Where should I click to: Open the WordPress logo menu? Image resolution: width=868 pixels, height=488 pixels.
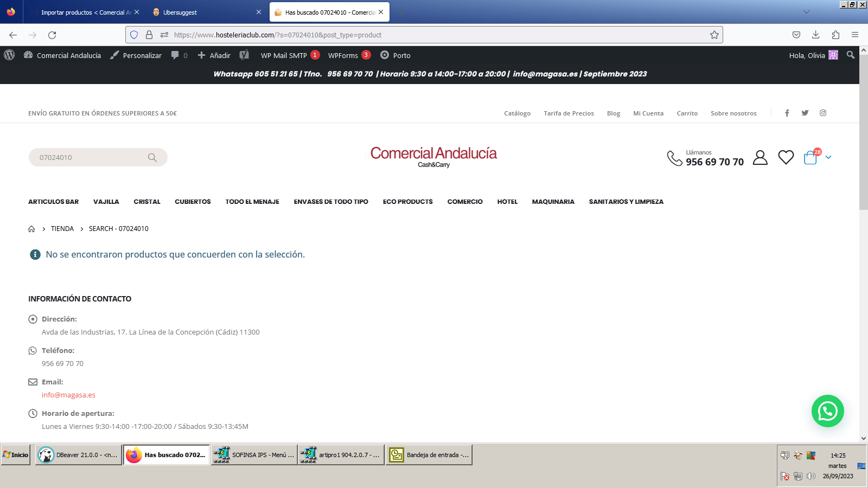(x=9, y=55)
